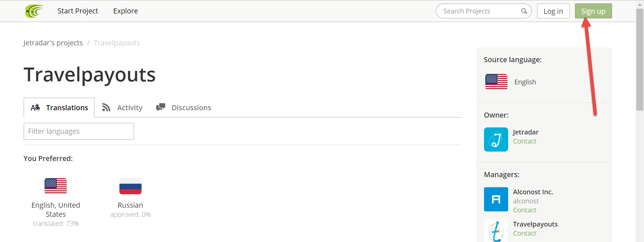644x242 pixels.
Task: Switch to the Discussions tab
Action: tap(183, 108)
